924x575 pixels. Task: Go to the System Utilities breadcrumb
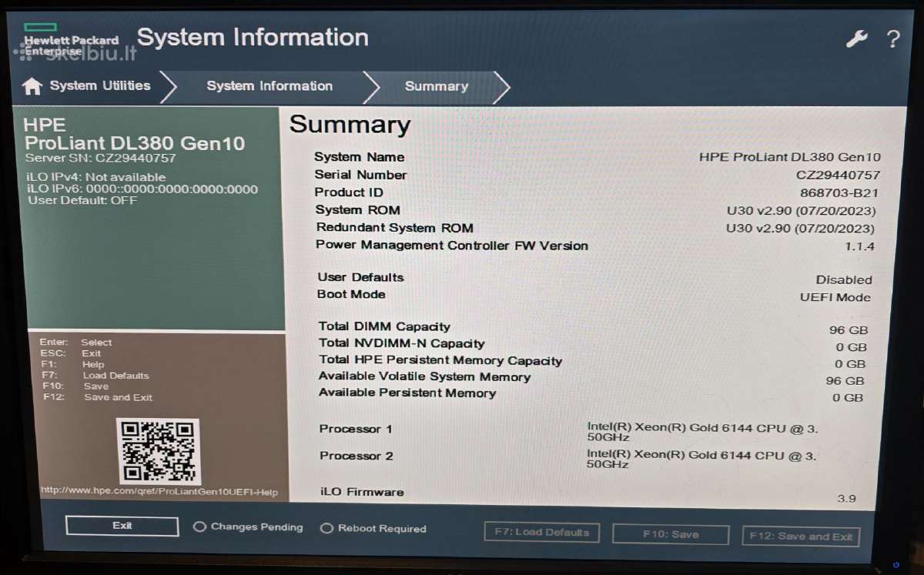coord(100,85)
